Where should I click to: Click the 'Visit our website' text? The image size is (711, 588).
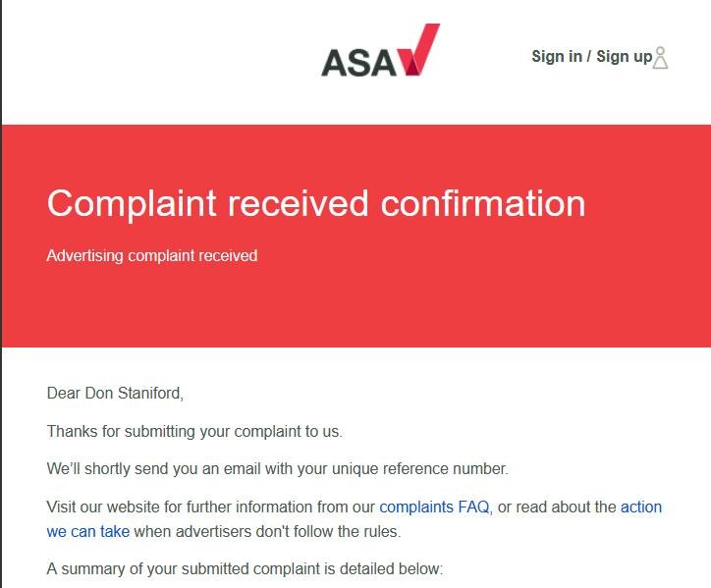coord(107,508)
